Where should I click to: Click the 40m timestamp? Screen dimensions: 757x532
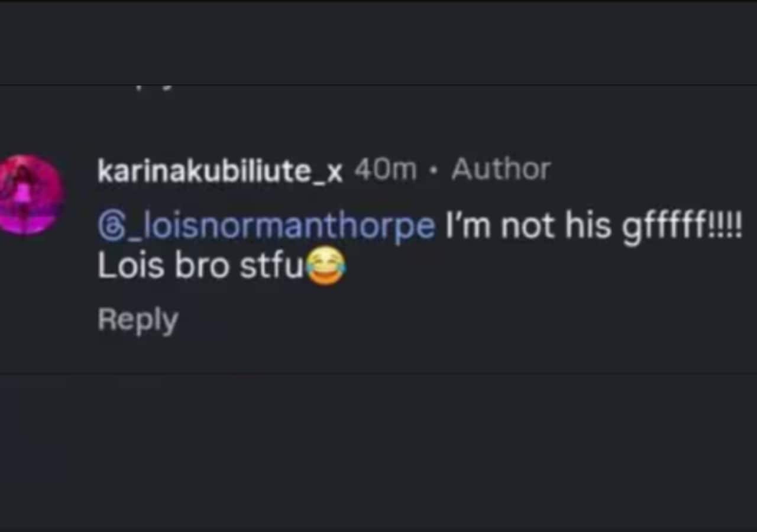385,170
